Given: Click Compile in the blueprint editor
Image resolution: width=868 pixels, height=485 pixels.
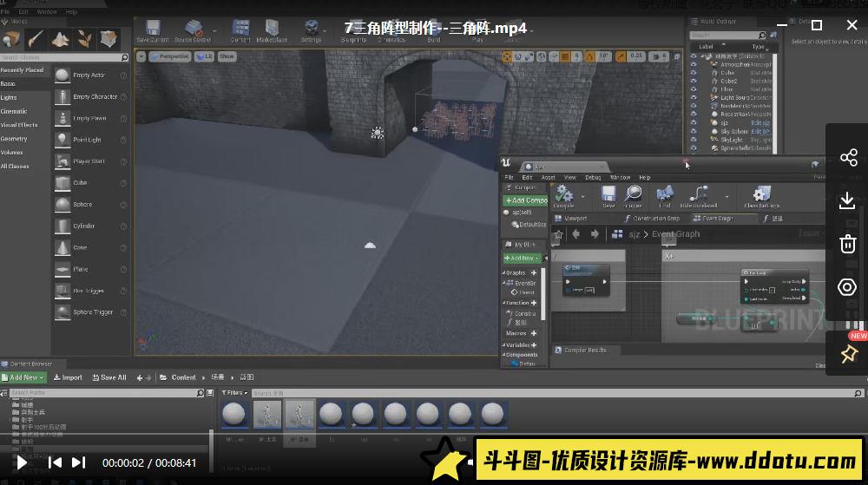Looking at the screenshot, I should pos(563,197).
